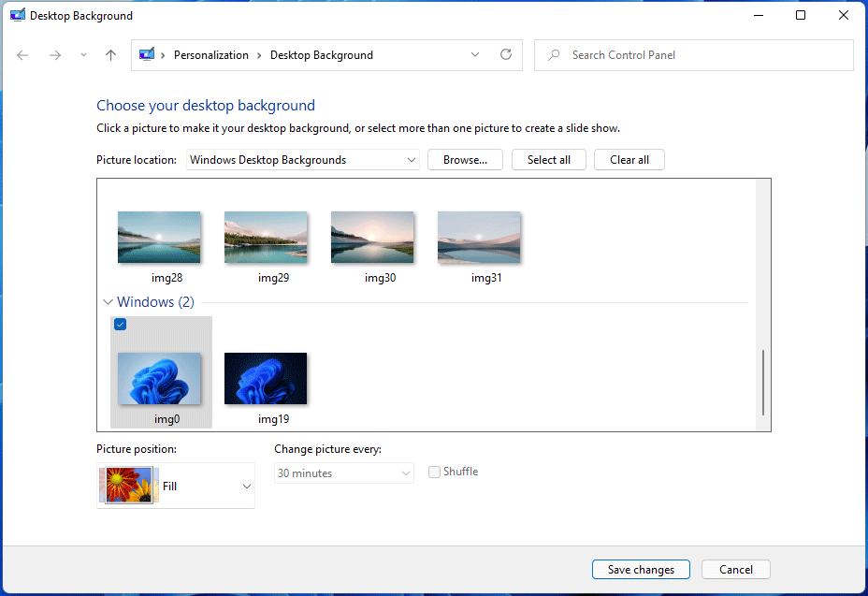The image size is (868, 596).
Task: Click Desktop Background breadcrumb
Action: [x=322, y=55]
